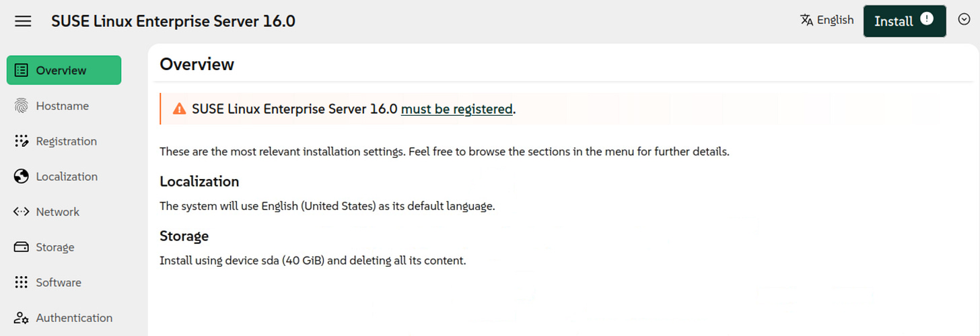Follow the "must be registered" link
The height and width of the screenshot is (336, 980).
click(x=456, y=108)
